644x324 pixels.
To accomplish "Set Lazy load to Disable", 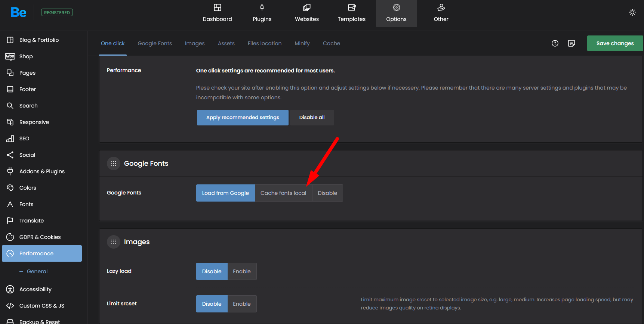I will tap(212, 271).
